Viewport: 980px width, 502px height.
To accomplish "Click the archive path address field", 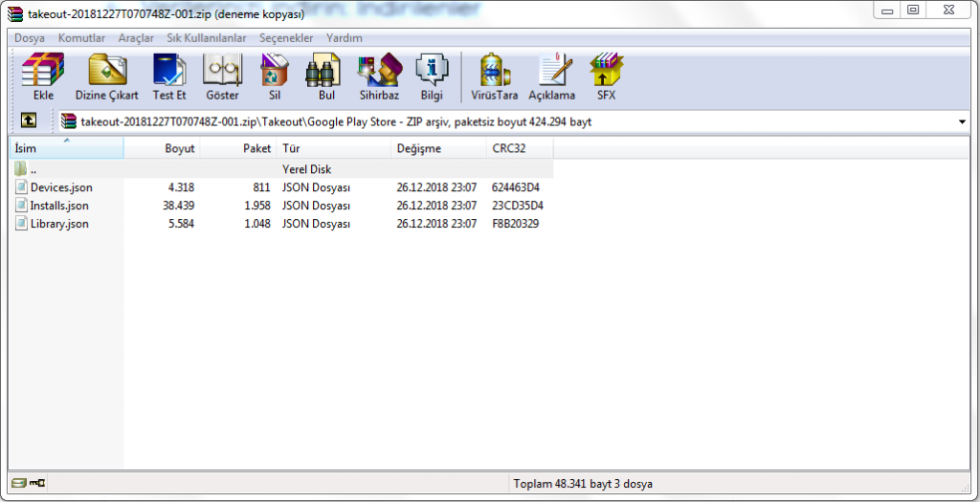I will tap(514, 121).
